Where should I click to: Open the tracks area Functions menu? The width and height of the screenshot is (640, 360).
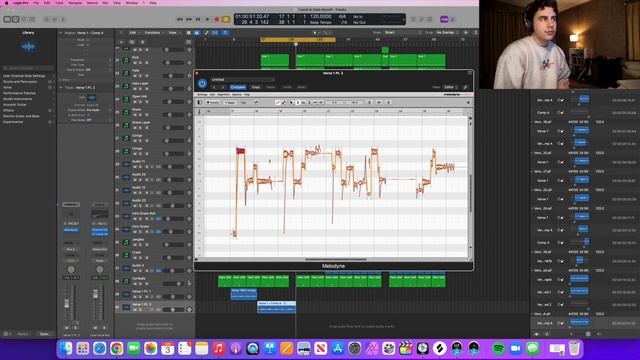coord(153,33)
